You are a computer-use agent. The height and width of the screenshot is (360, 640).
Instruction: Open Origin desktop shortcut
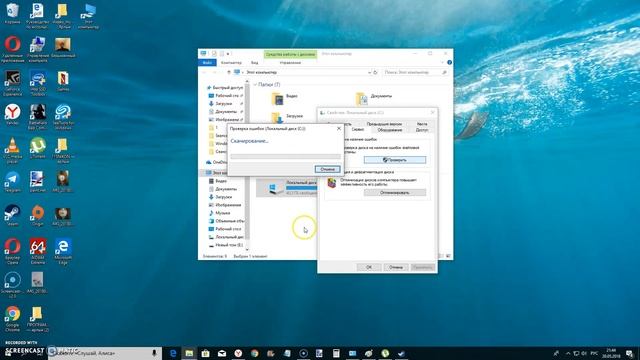pyautogui.click(x=38, y=216)
